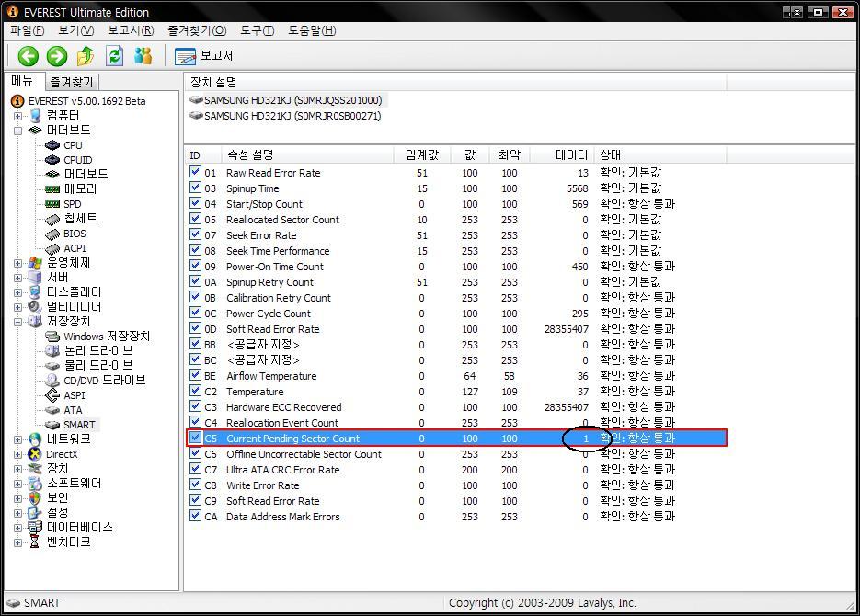
Task: Sort by the 속성 설명 column header
Action: (x=307, y=155)
